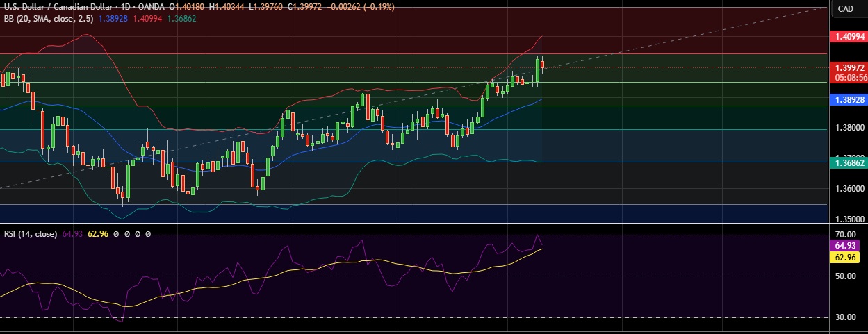Click the 70.00 level on RSI axis
Viewport: 868px width, 334px height.
[x=845, y=235]
